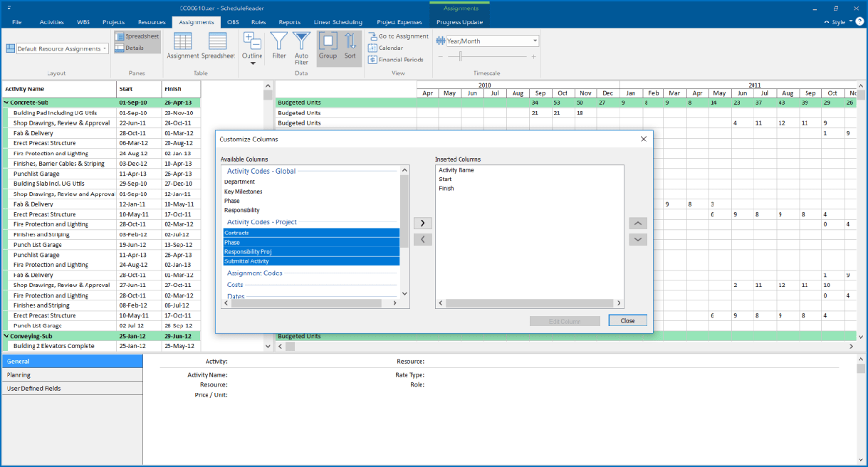Click the move-up arrow for inserted columns
This screenshot has height=467, width=868.
638,223
